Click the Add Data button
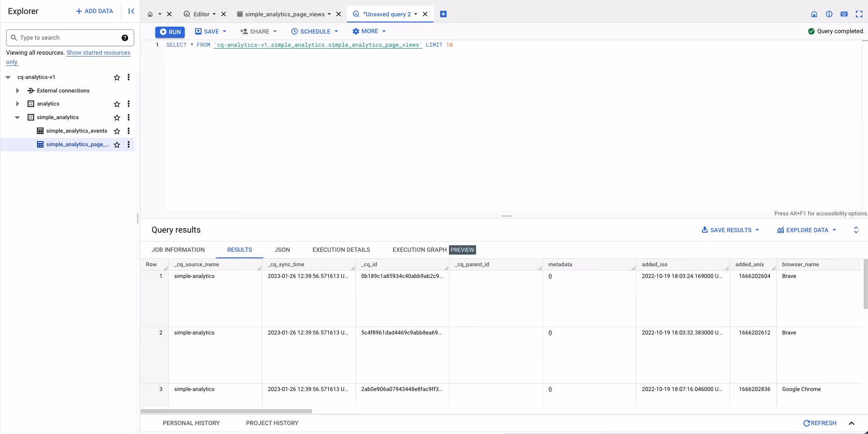The image size is (868, 434). 94,11
